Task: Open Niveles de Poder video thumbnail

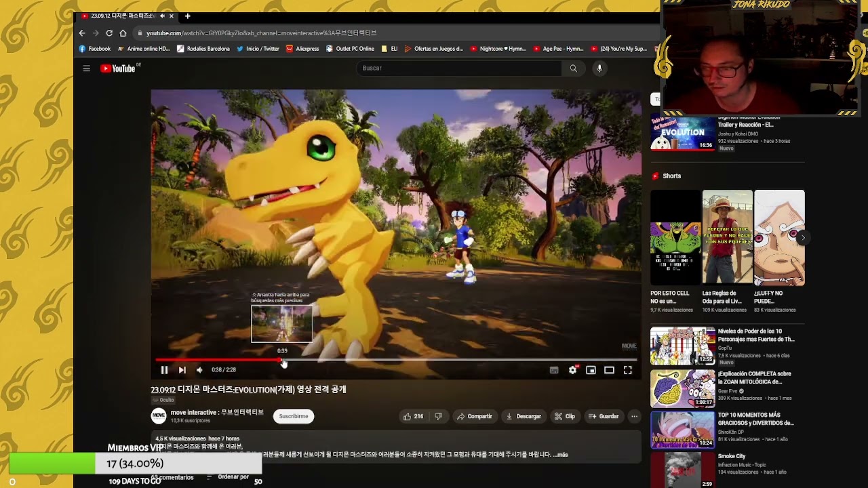Action: click(x=682, y=346)
